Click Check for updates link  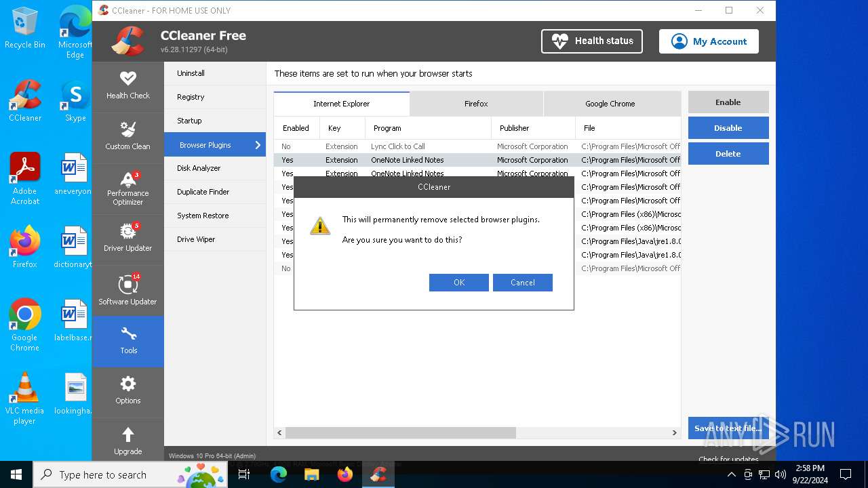729,459
